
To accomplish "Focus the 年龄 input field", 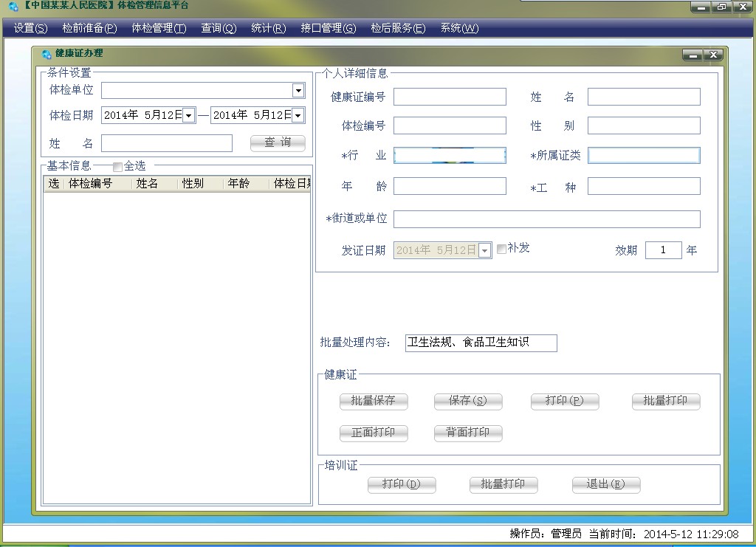I will [x=450, y=186].
